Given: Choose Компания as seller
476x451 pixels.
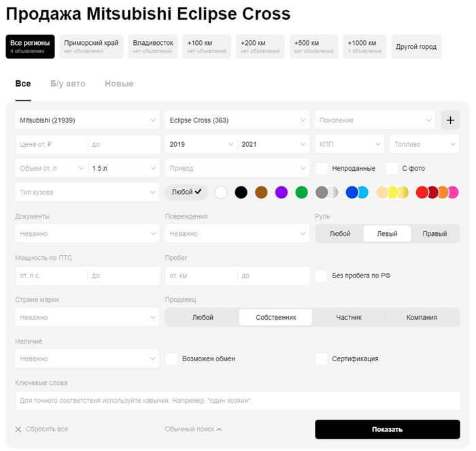Looking at the screenshot, I should click(x=422, y=318).
